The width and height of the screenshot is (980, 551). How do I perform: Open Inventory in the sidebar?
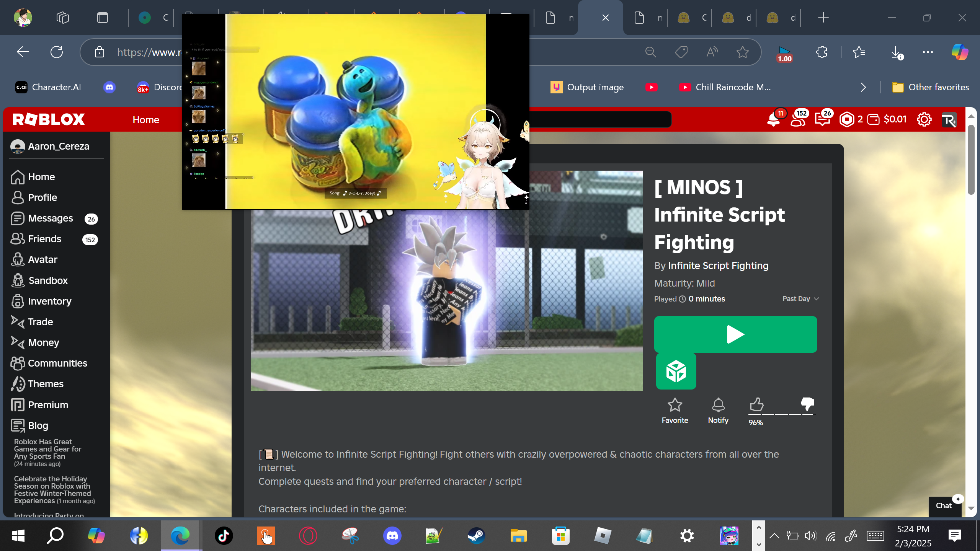41,301
